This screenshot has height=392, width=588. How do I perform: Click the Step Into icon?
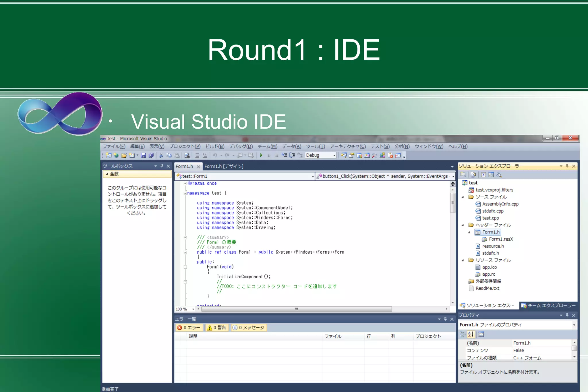pos(284,155)
